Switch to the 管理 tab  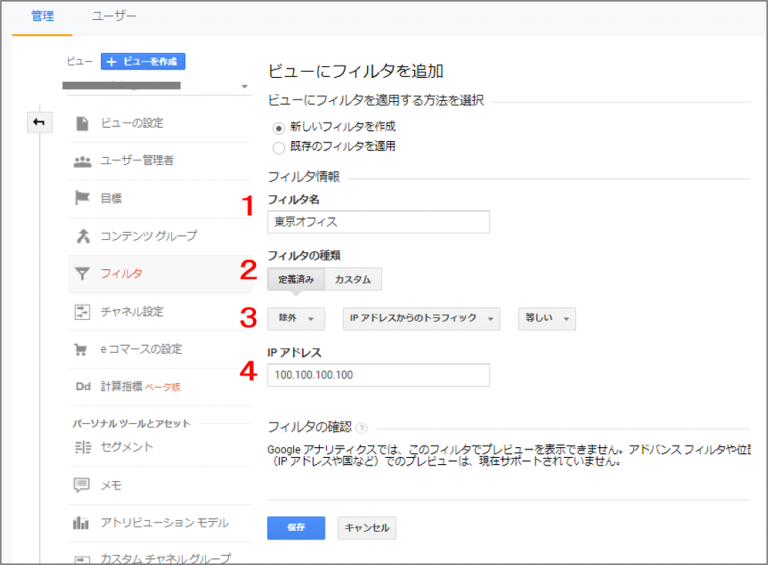pyautogui.click(x=42, y=17)
